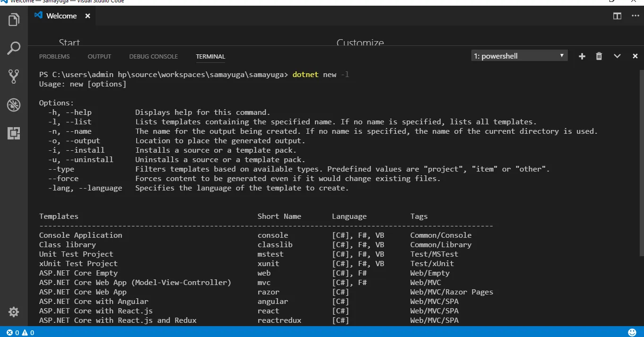Open the Search view in activity bar
Viewport: 644px width, 337px height.
point(14,48)
